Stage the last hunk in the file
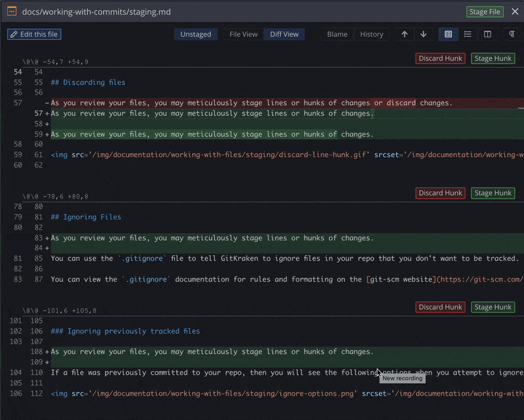Viewport: 524px width, 420px height. pyautogui.click(x=492, y=307)
